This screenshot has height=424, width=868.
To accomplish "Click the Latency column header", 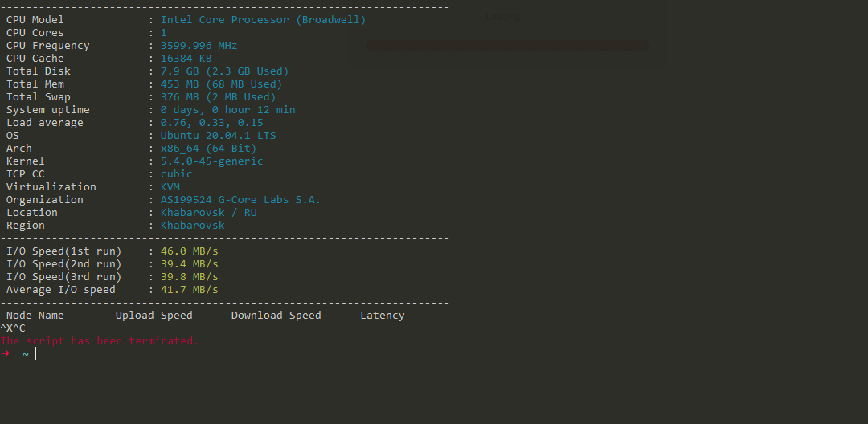I will tap(382, 316).
